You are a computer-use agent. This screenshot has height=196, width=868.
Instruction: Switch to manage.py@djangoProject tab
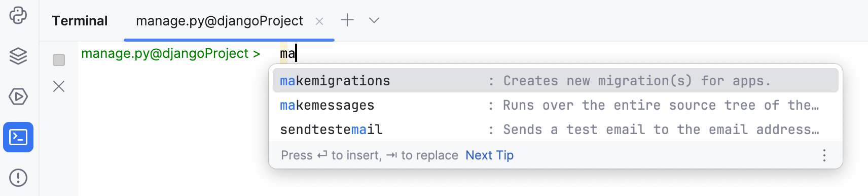tap(220, 21)
